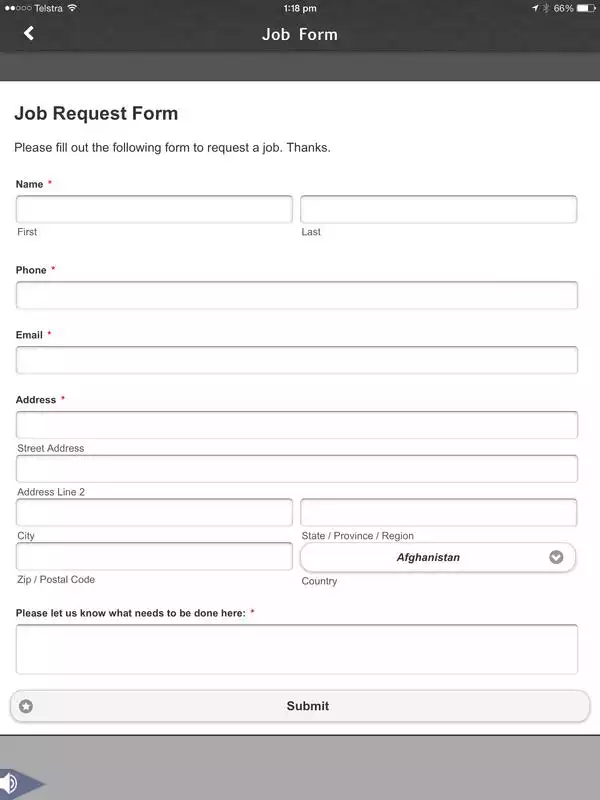Select the Afghanistan country selector
600x800 pixels.
[x=438, y=557]
